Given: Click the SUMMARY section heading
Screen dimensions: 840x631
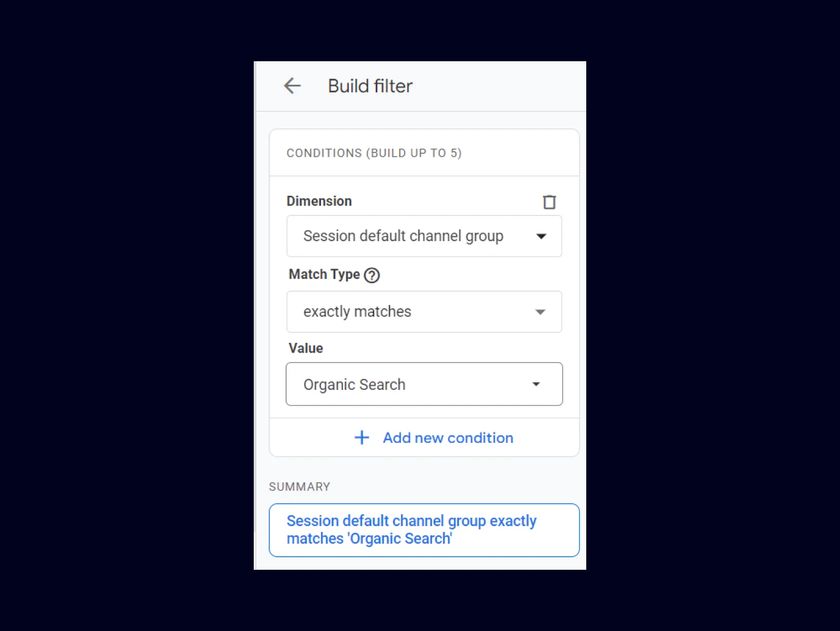Looking at the screenshot, I should [x=300, y=487].
